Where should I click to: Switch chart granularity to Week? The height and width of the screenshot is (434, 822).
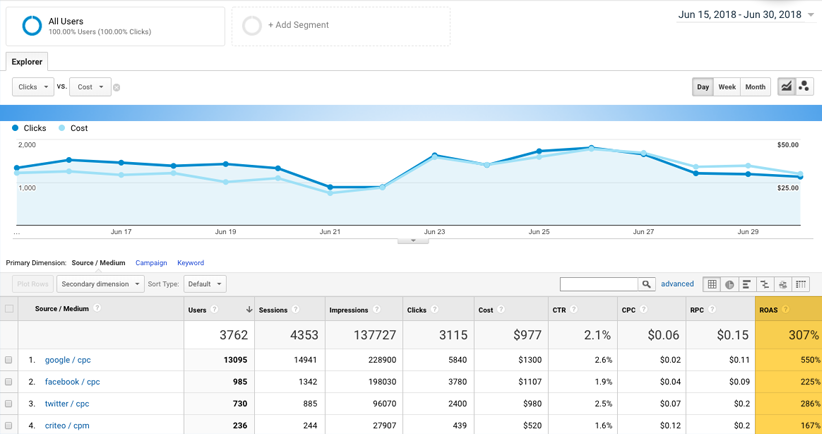coord(727,87)
